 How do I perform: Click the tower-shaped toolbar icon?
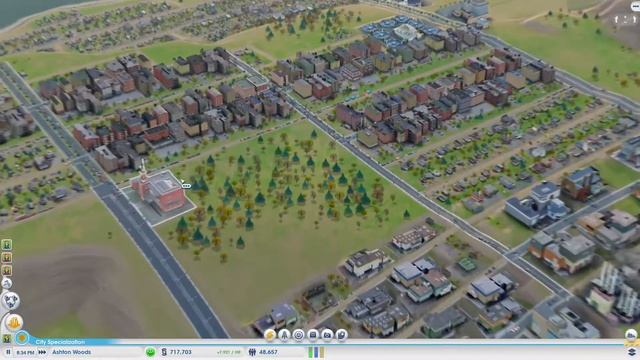284,335
